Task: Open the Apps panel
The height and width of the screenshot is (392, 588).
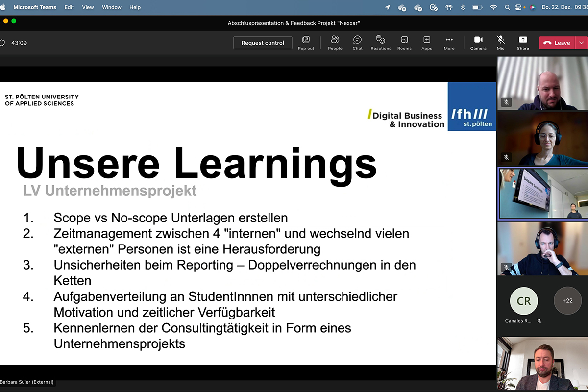Action: pyautogui.click(x=427, y=43)
